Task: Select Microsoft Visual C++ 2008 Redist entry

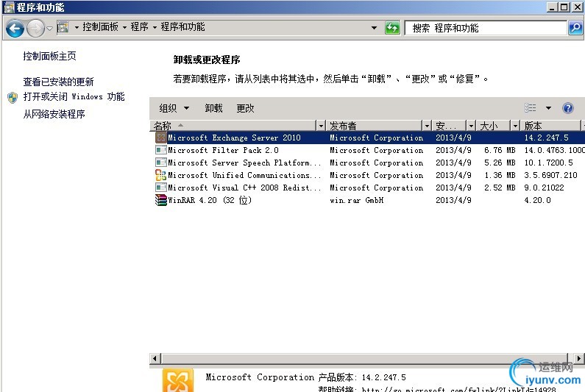Action: coord(244,188)
